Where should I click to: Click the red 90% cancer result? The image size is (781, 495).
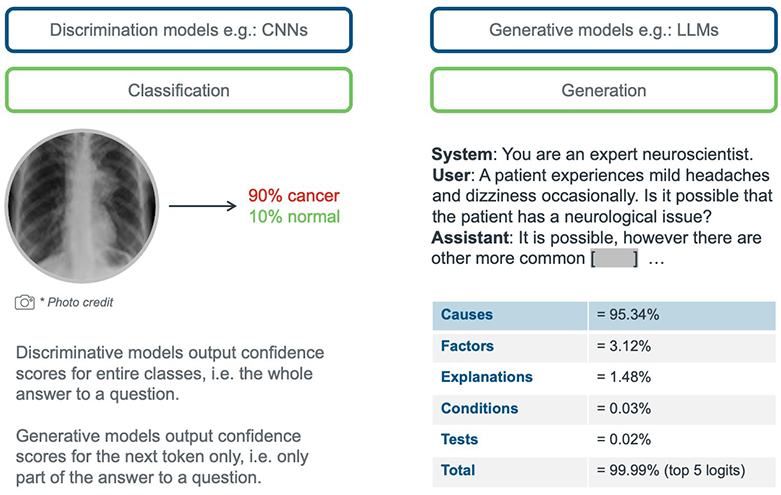coord(294,196)
